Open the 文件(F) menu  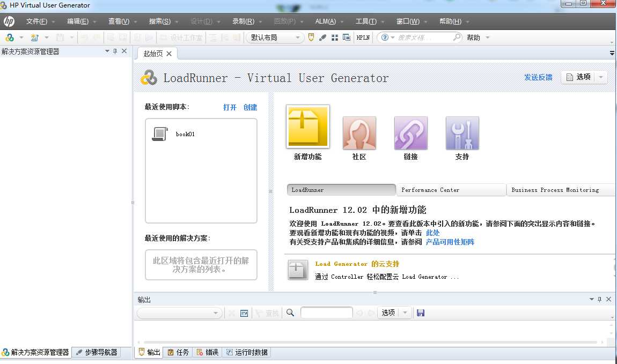tap(36, 21)
